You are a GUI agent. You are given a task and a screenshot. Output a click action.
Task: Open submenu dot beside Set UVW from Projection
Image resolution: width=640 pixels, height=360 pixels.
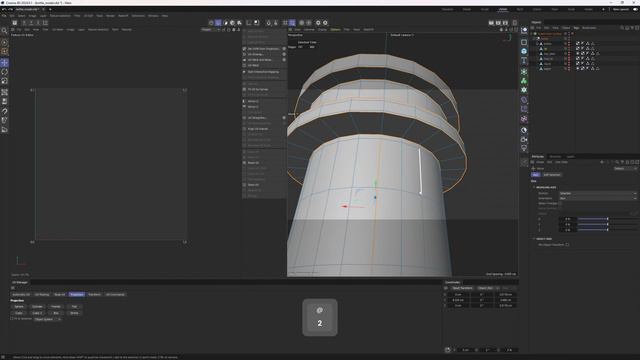click(284, 49)
